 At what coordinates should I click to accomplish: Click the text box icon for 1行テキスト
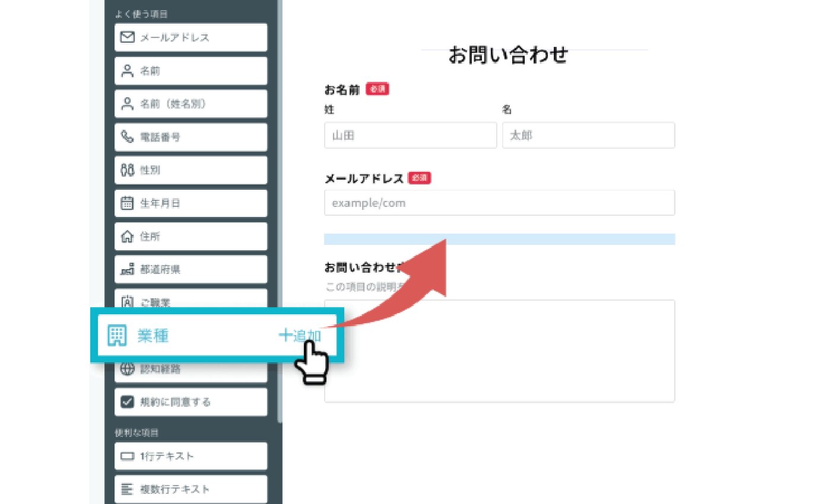click(x=127, y=457)
